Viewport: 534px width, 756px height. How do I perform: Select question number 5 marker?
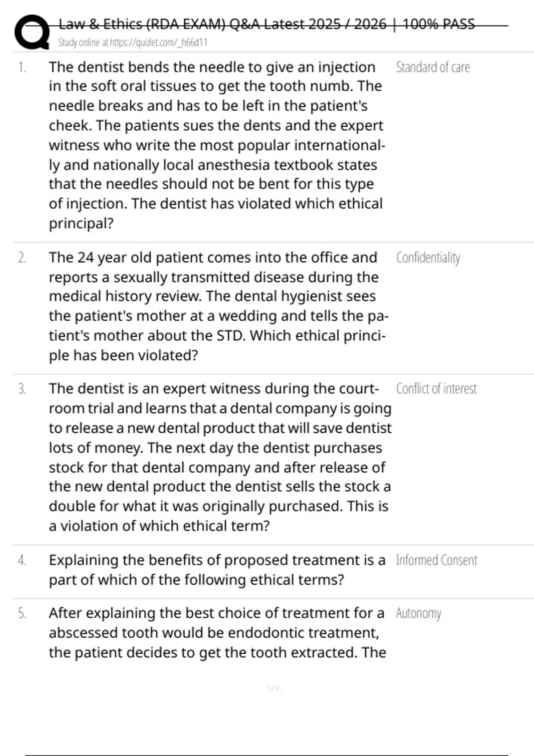point(22,614)
